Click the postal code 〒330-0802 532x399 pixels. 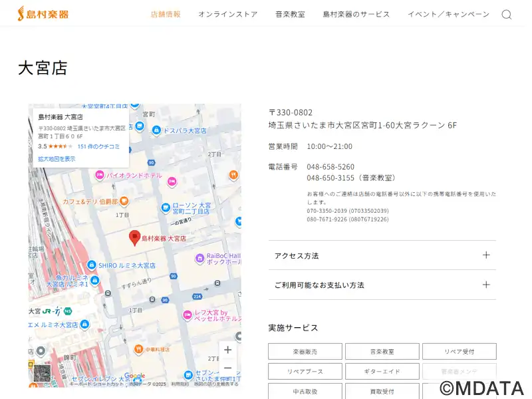(291, 112)
